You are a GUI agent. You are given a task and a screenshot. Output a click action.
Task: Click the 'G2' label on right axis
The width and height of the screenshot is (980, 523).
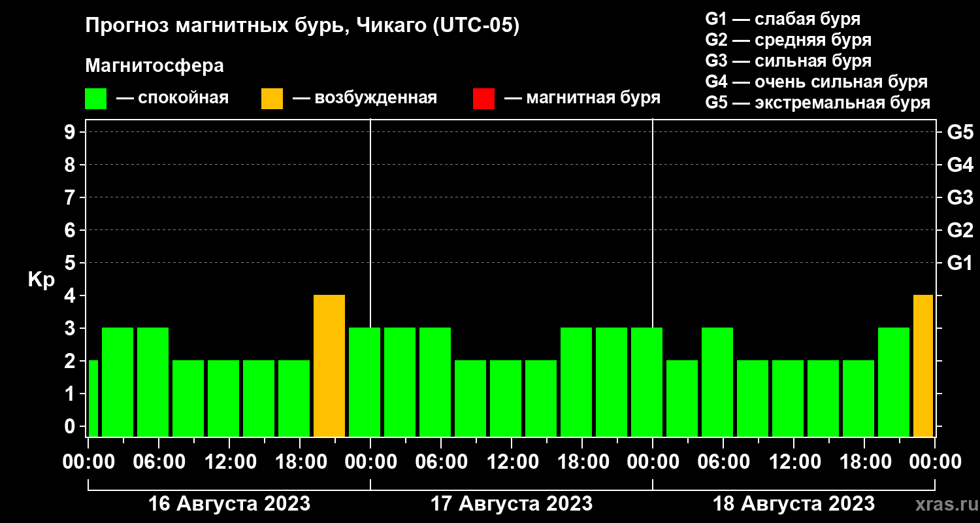(960, 230)
